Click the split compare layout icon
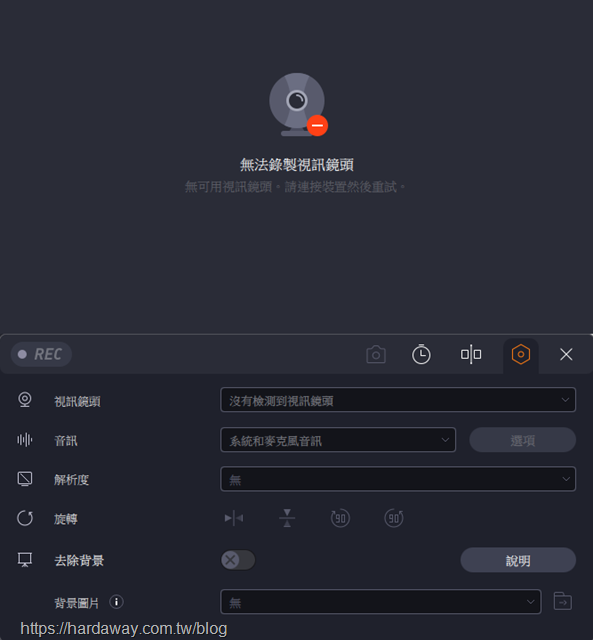This screenshot has width=593, height=640. 471,354
